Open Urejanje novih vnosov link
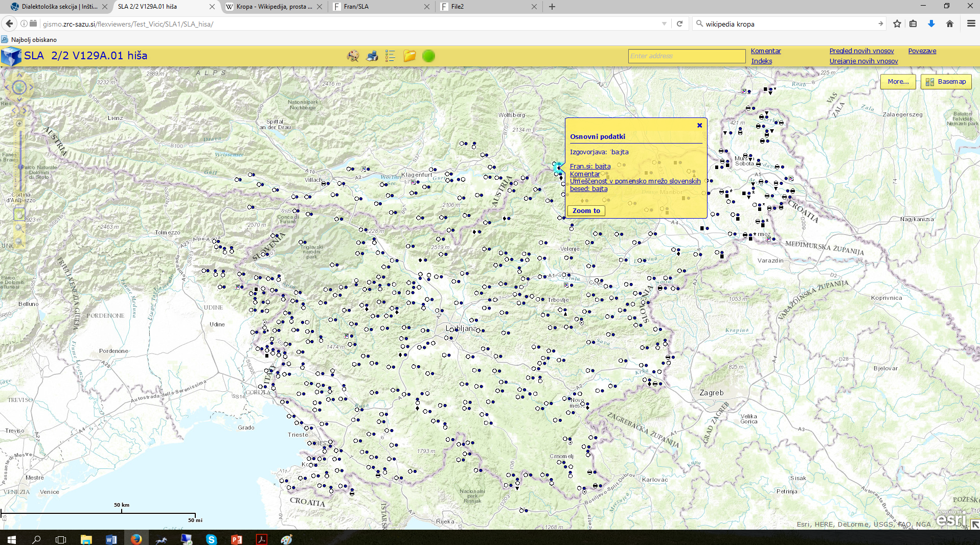 pyautogui.click(x=863, y=61)
